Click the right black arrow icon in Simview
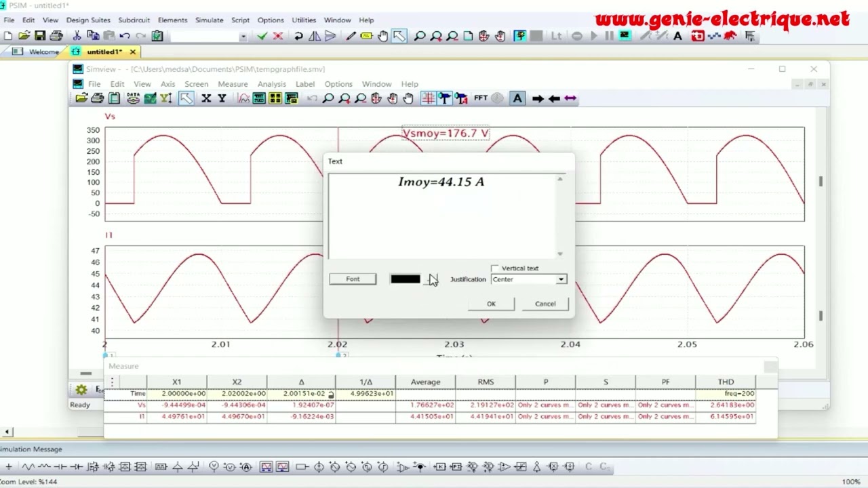 pos(538,98)
